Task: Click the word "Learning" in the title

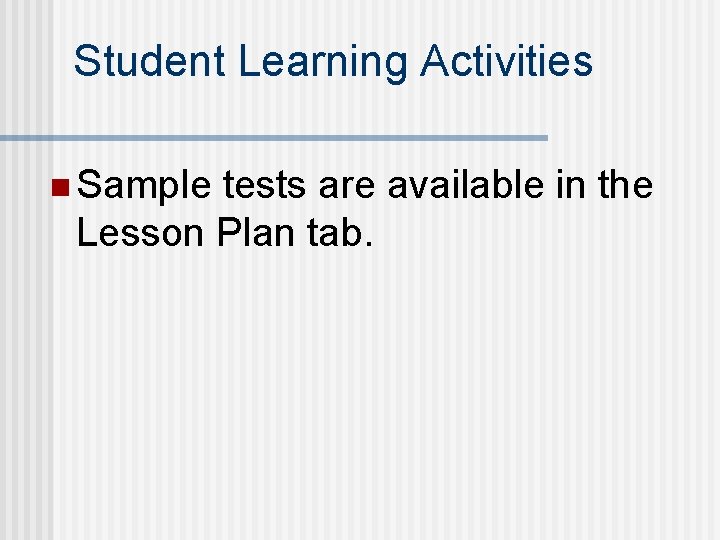Action: pyautogui.click(x=324, y=61)
